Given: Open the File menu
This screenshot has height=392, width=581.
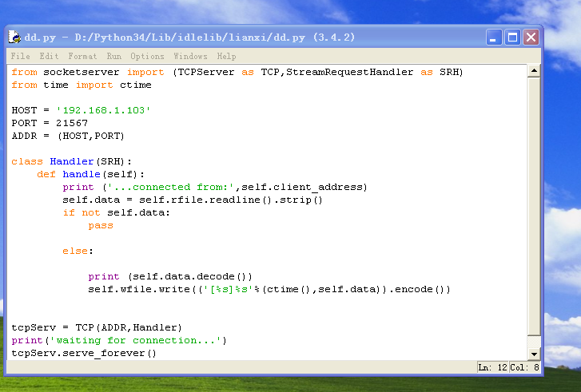Looking at the screenshot, I should click(21, 57).
